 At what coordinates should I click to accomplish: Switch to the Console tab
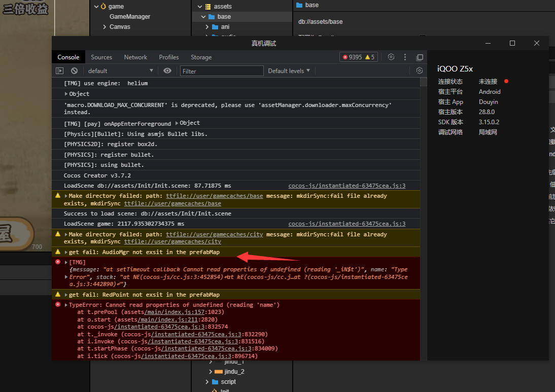pos(68,57)
